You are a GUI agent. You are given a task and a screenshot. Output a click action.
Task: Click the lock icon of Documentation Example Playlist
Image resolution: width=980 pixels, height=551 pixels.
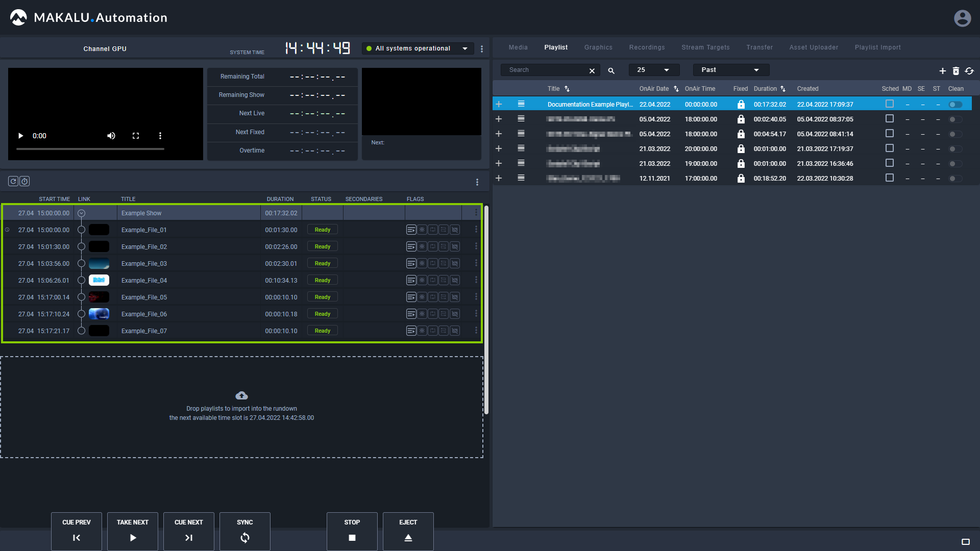[x=741, y=104]
